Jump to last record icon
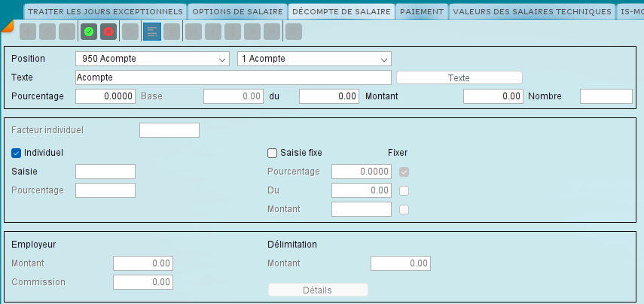644x304 pixels. (272, 32)
